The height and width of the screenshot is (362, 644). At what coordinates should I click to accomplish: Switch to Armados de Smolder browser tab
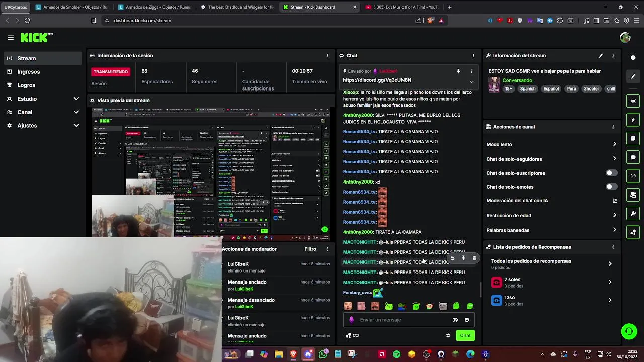72,7
